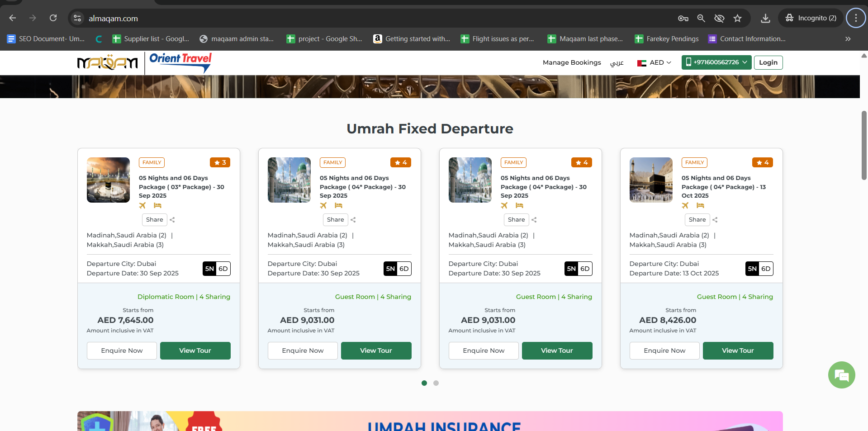Open the browser downloads icon
Image resolution: width=868 pixels, height=431 pixels.
point(765,18)
